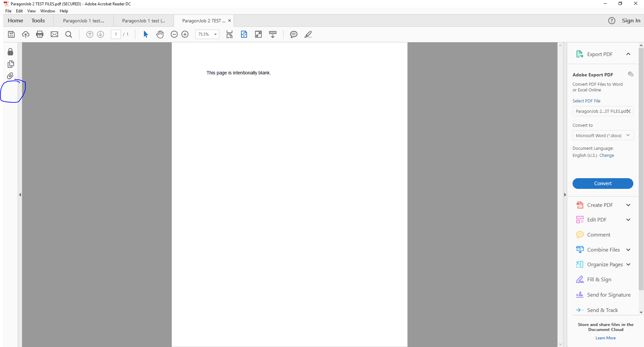644x347 pixels.
Task: Print the document with printer icon
Action: pyautogui.click(x=40, y=34)
